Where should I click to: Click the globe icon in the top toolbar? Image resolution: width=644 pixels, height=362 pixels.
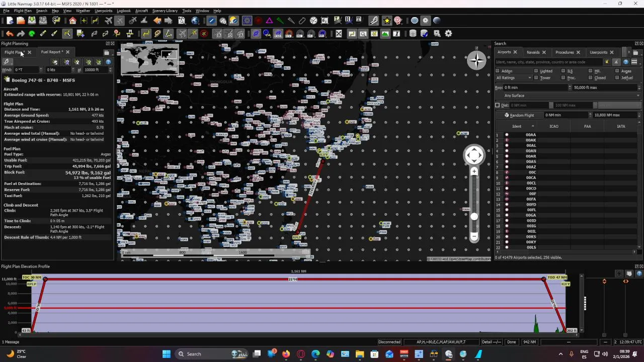[x=195, y=21]
